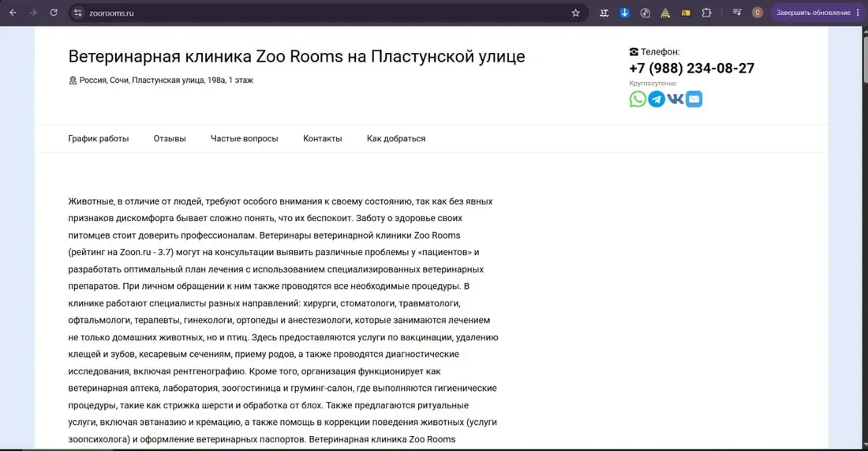This screenshot has height=451, width=868.
Task: Open the browser three-dot menu
Action: click(x=858, y=13)
